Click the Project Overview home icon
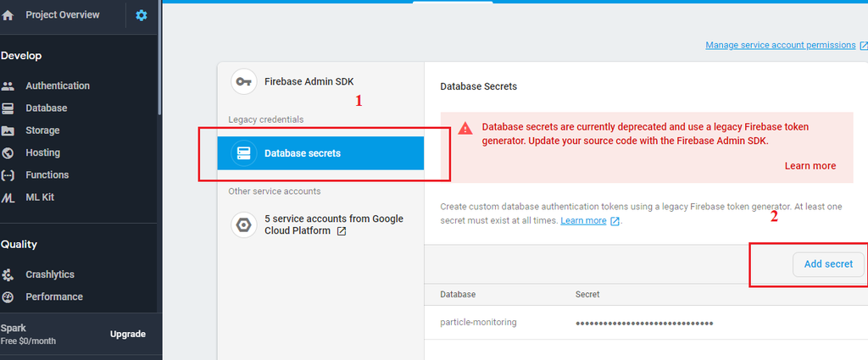 [x=8, y=15]
